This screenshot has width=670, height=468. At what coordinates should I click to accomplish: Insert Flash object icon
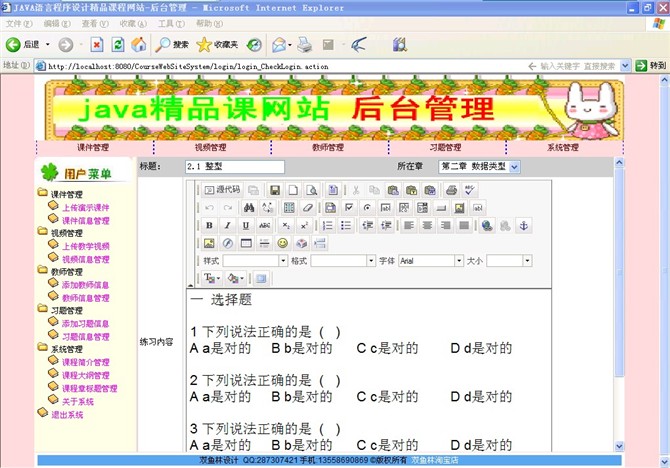point(228,243)
